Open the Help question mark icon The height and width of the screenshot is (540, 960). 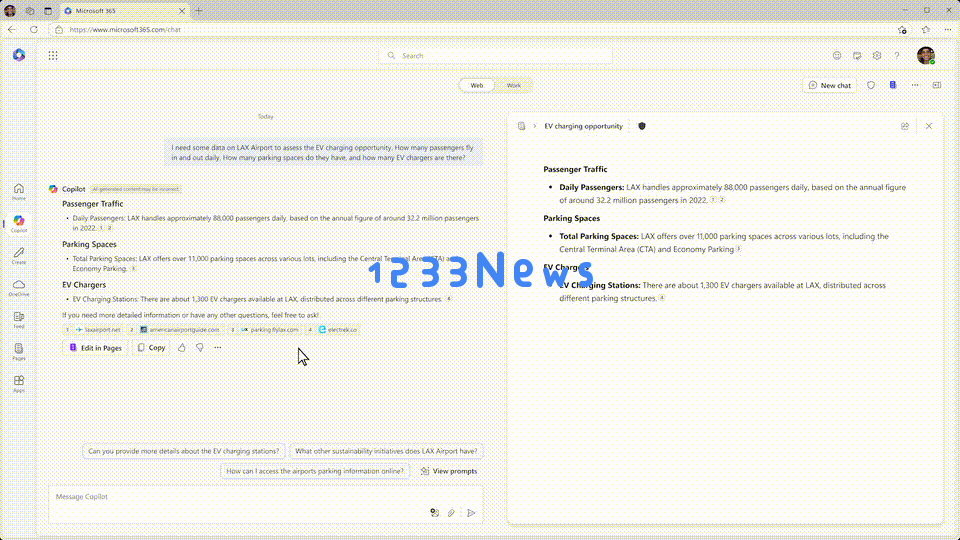(897, 56)
